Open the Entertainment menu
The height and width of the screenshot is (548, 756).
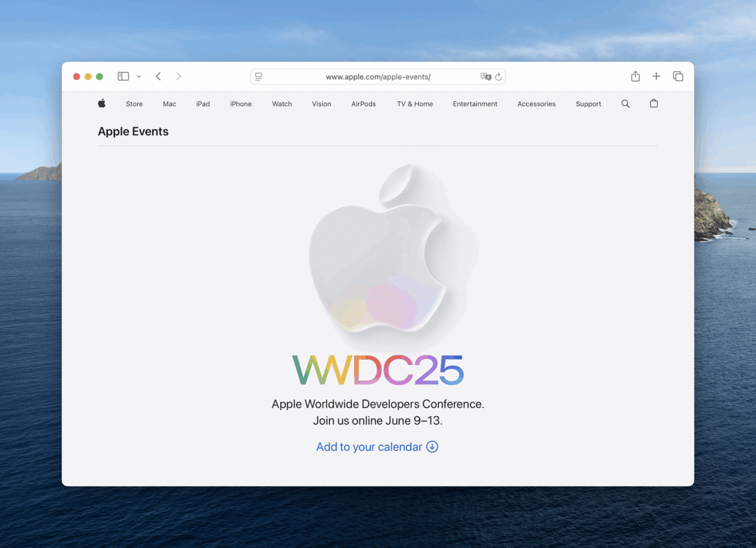pyautogui.click(x=475, y=104)
